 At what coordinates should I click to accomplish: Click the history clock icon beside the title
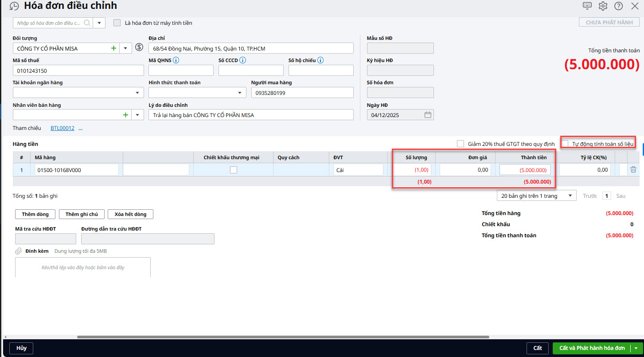pos(14,6)
